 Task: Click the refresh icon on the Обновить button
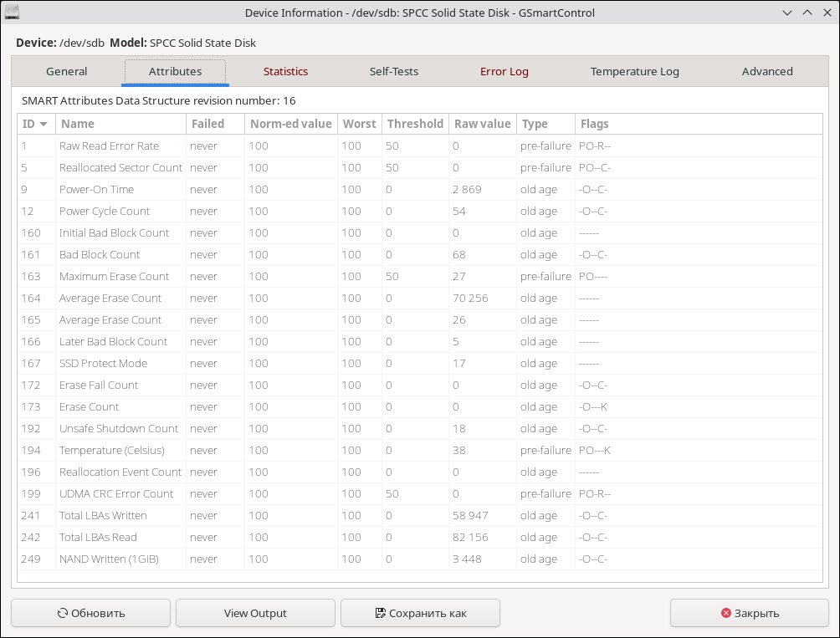63,613
